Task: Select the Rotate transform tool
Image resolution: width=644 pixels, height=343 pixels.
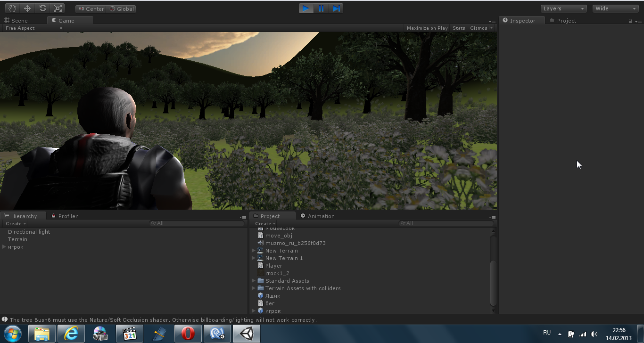Action: (42, 8)
